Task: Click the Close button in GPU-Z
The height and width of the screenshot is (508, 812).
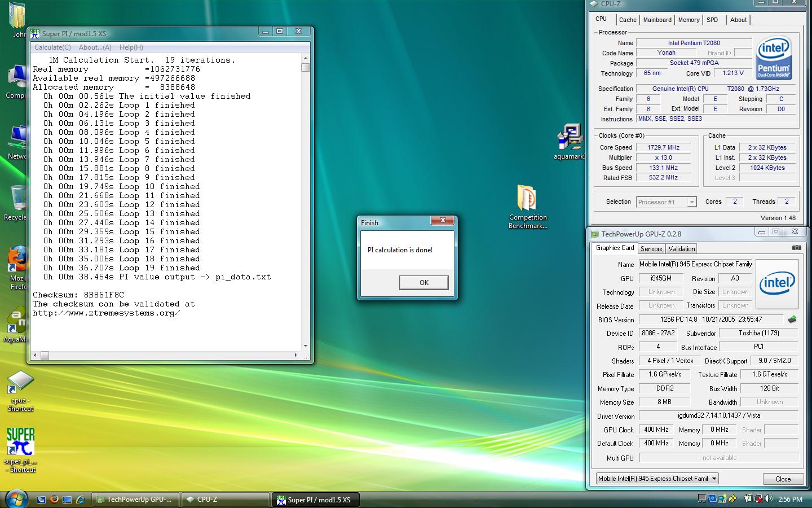Action: [783, 479]
